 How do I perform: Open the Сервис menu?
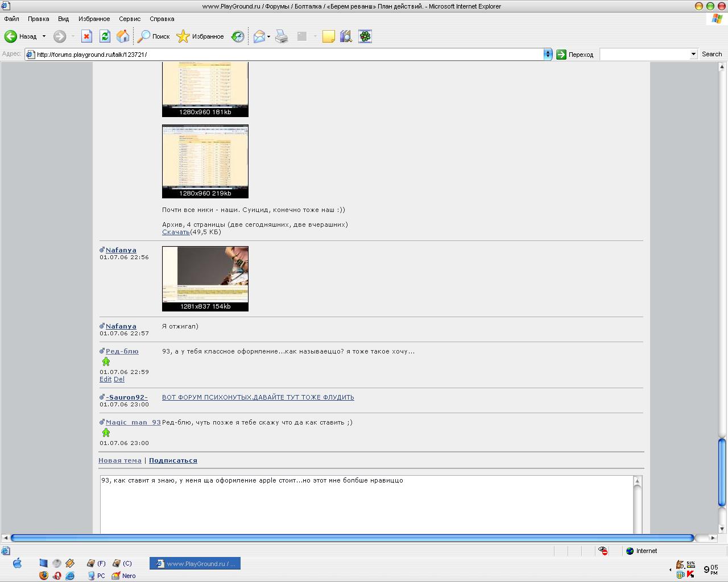[130, 19]
